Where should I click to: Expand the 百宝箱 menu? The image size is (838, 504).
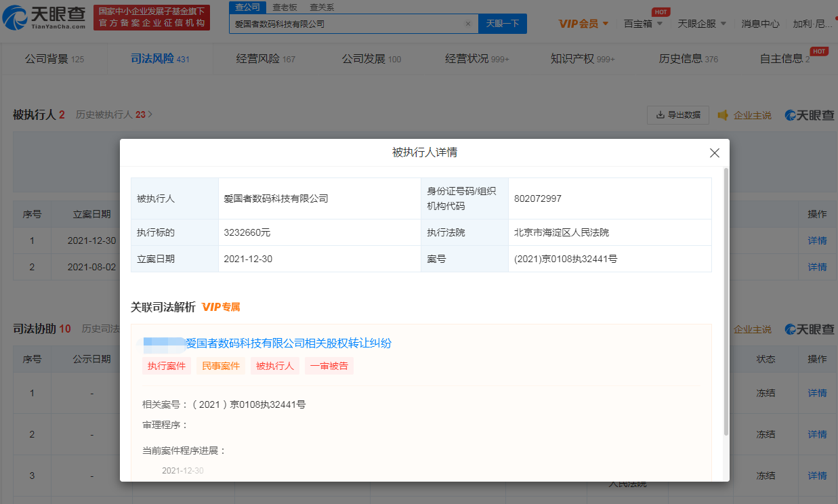click(x=643, y=24)
